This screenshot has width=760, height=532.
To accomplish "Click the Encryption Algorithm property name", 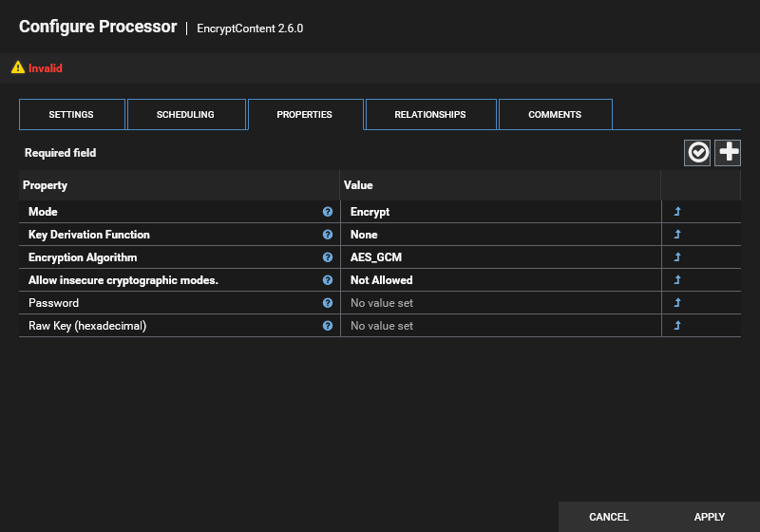I will pos(83,257).
